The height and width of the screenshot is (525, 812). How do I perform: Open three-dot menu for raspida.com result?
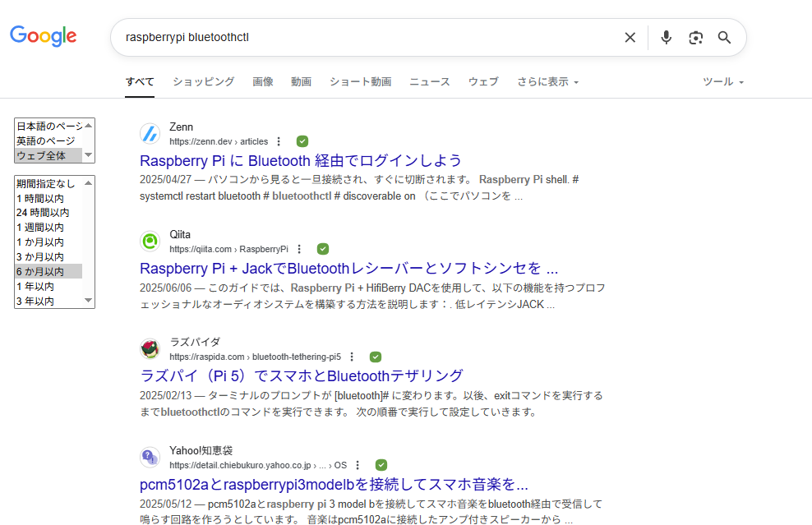click(x=352, y=357)
